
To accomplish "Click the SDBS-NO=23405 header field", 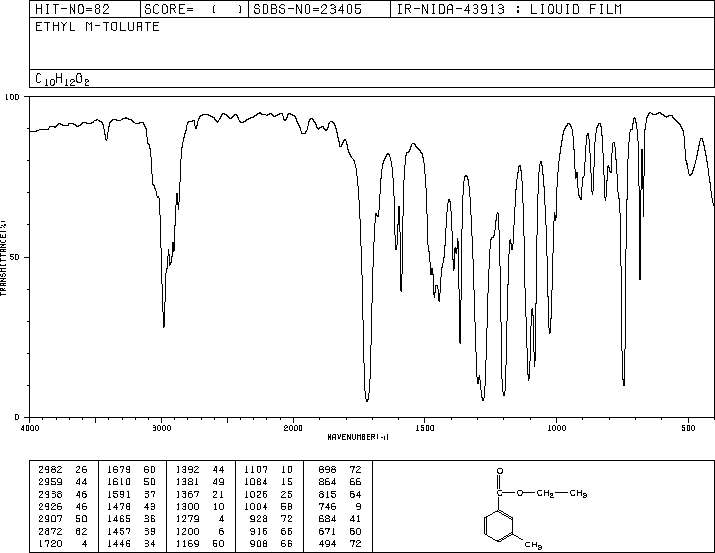I will pos(319,9).
